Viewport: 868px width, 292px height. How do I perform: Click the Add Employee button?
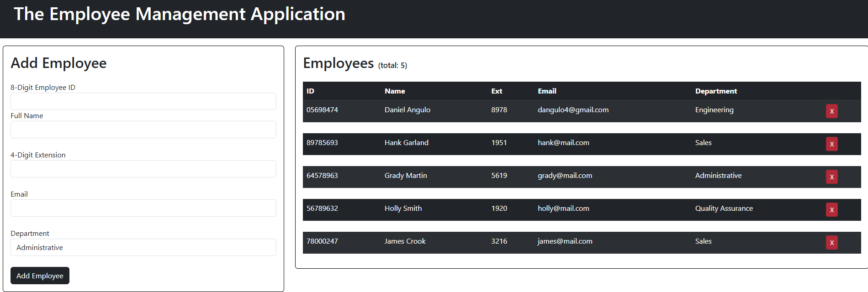coord(40,276)
